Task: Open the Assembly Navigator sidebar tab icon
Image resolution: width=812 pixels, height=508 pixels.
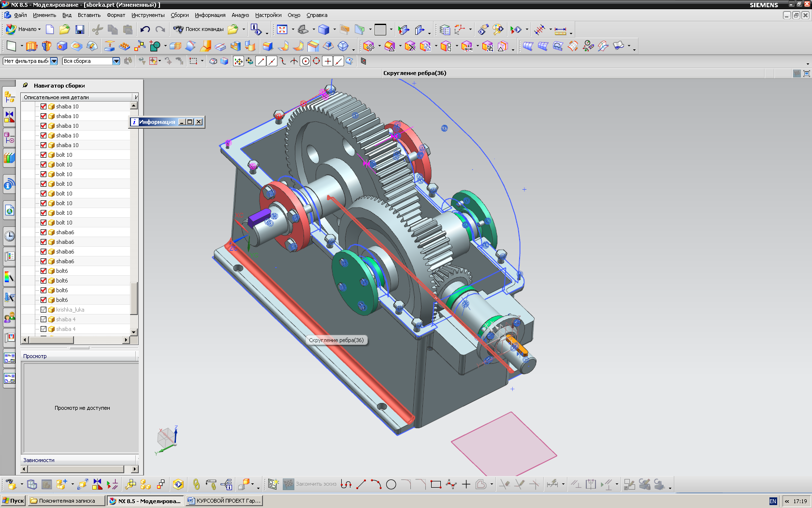Action: point(9,97)
